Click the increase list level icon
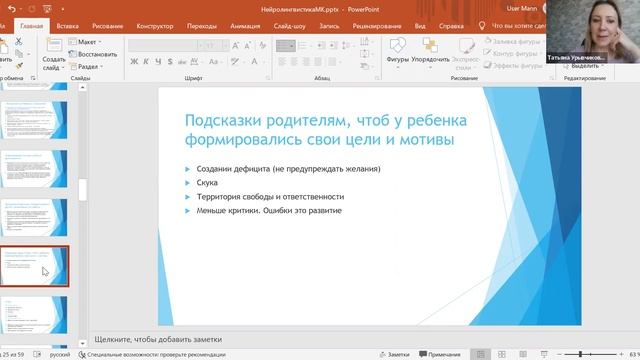Image resolution: width=640 pixels, height=360 pixels. click(333, 45)
